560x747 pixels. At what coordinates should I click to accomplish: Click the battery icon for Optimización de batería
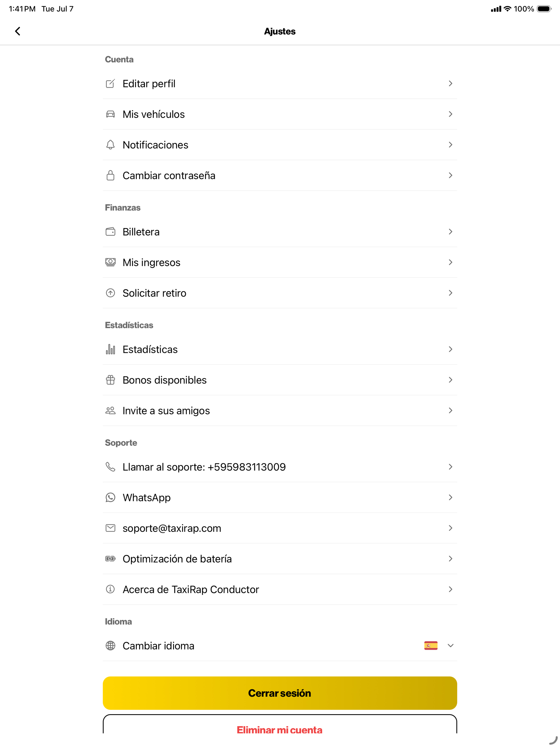point(110,559)
